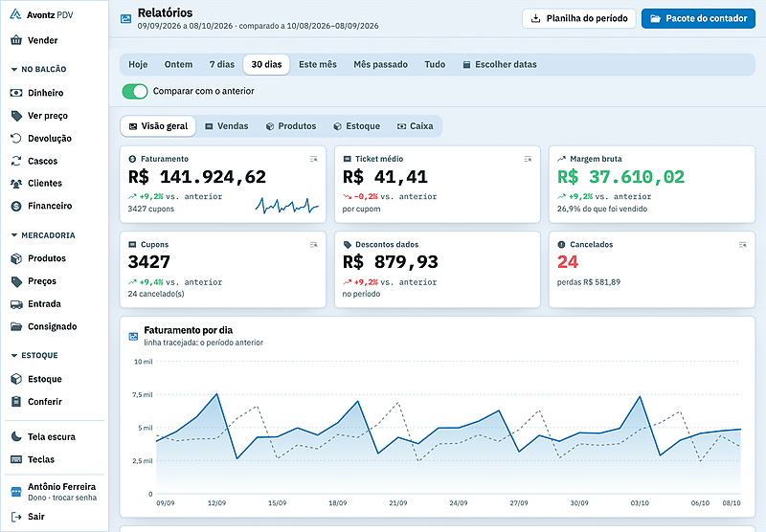Open the Vender basket icon
This screenshot has height=532, width=766.
click(x=16, y=40)
